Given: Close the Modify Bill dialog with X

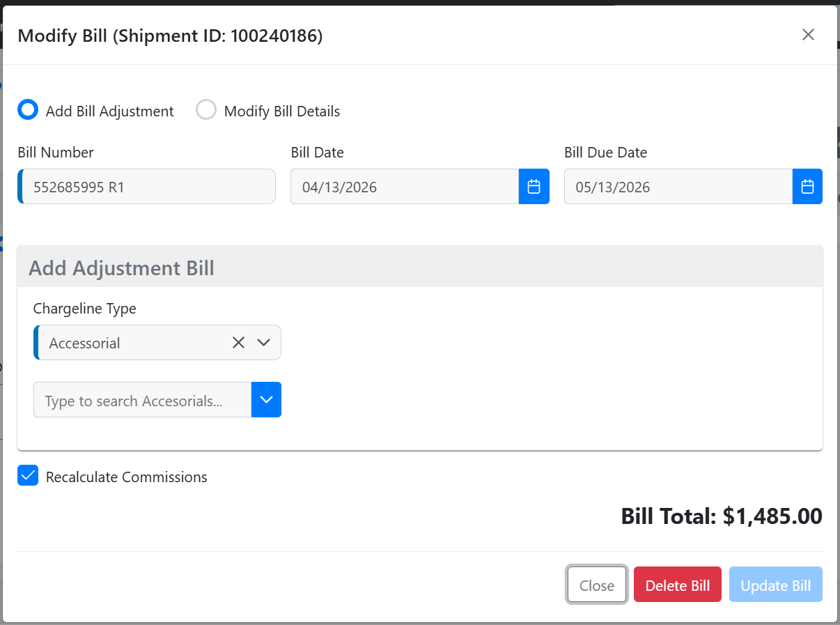Looking at the screenshot, I should [808, 35].
